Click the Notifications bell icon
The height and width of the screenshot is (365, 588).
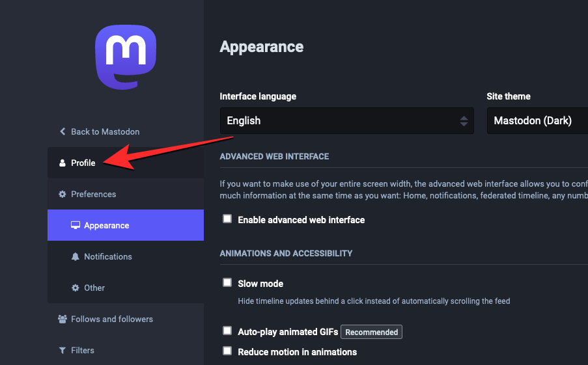[x=76, y=257]
